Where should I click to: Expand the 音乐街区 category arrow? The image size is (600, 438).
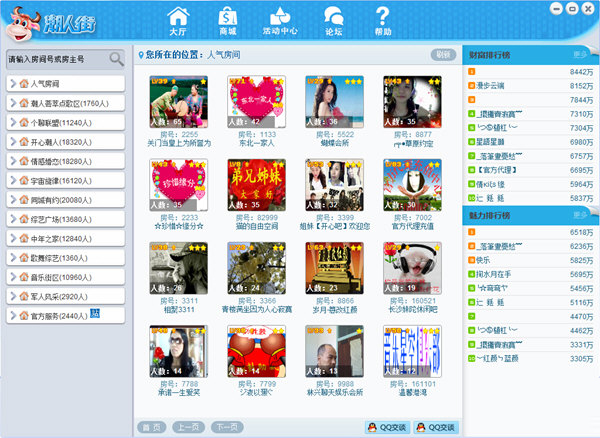click(x=12, y=276)
